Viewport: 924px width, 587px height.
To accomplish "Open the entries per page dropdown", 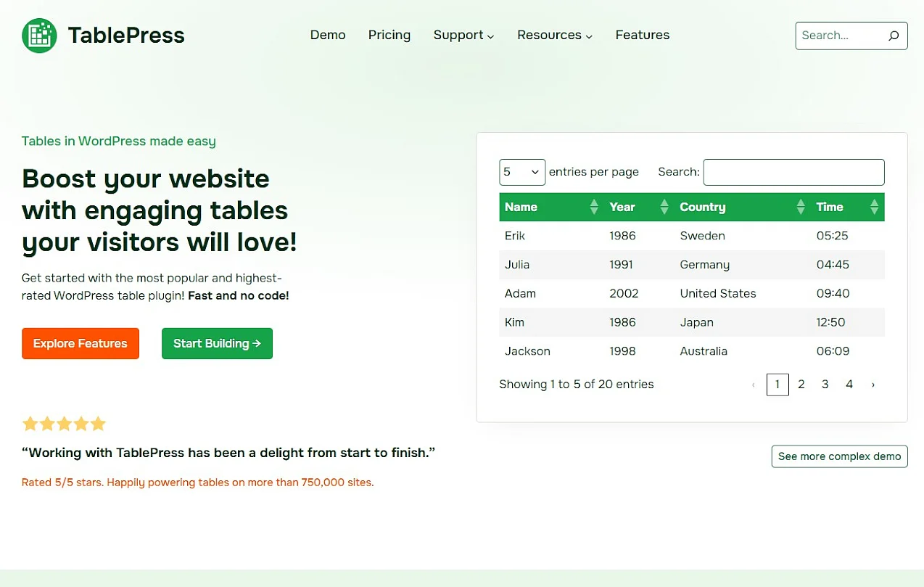I will (522, 172).
